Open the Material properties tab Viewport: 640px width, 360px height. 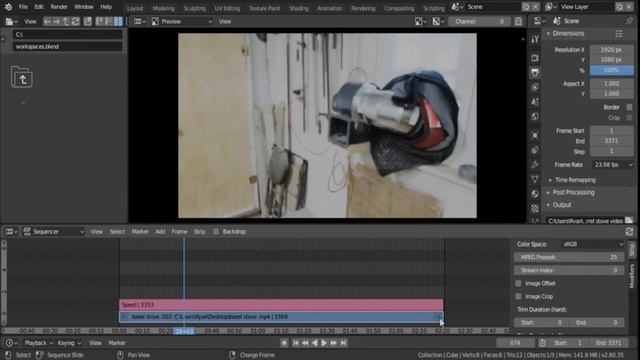[535, 194]
